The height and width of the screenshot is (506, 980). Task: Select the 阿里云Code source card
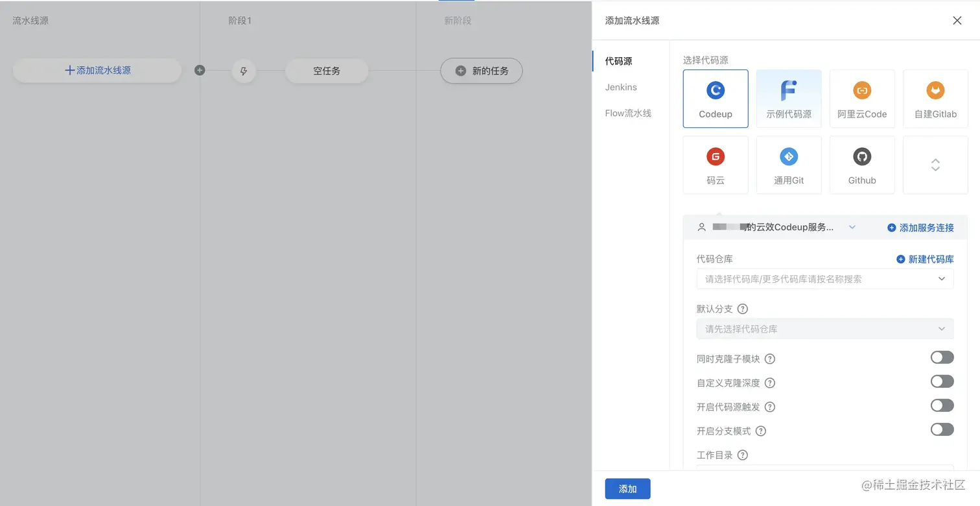(862, 99)
